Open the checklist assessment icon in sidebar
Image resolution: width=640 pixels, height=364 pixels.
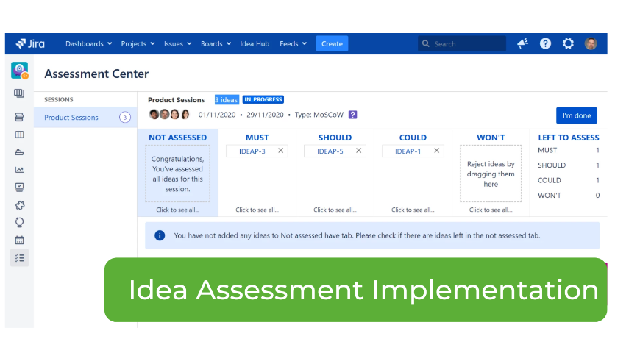tap(19, 258)
